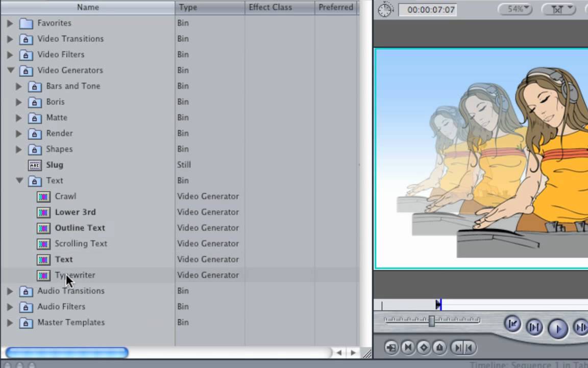Image resolution: width=588 pixels, height=368 pixels.
Task: Click the Typewriter generator icon
Action: tap(43, 275)
